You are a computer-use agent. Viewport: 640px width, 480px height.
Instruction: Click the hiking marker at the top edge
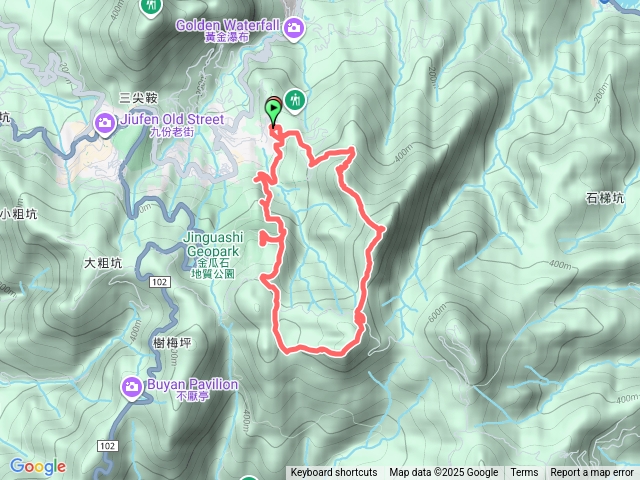click(151, 7)
